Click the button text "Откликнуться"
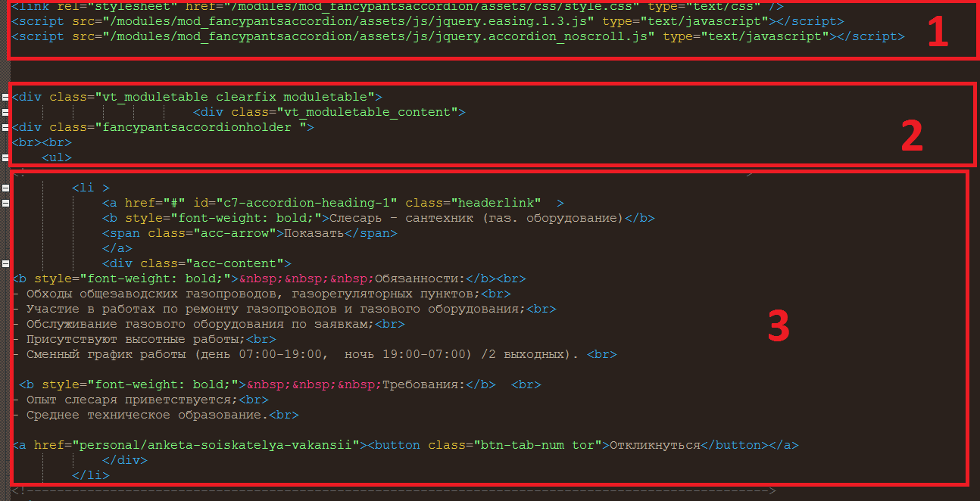Image resolution: width=980 pixels, height=501 pixels. pyautogui.click(x=655, y=445)
